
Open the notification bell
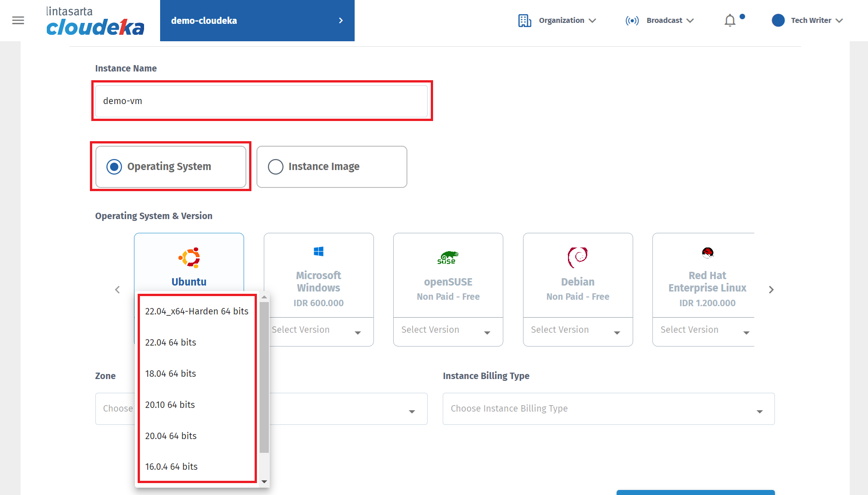click(729, 21)
